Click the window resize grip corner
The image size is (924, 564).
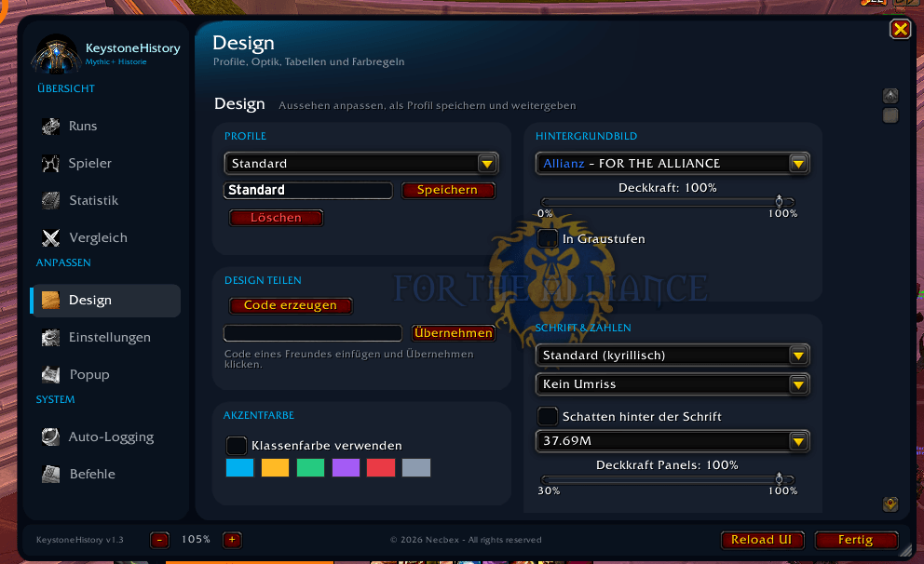click(904, 550)
